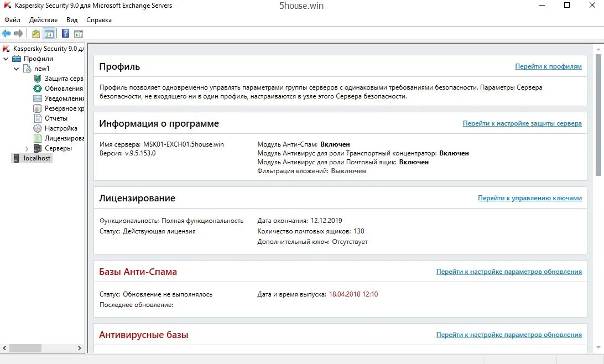The width and height of the screenshot is (604, 364).
Task: Click the Up one level folder icon
Action: pos(36,34)
